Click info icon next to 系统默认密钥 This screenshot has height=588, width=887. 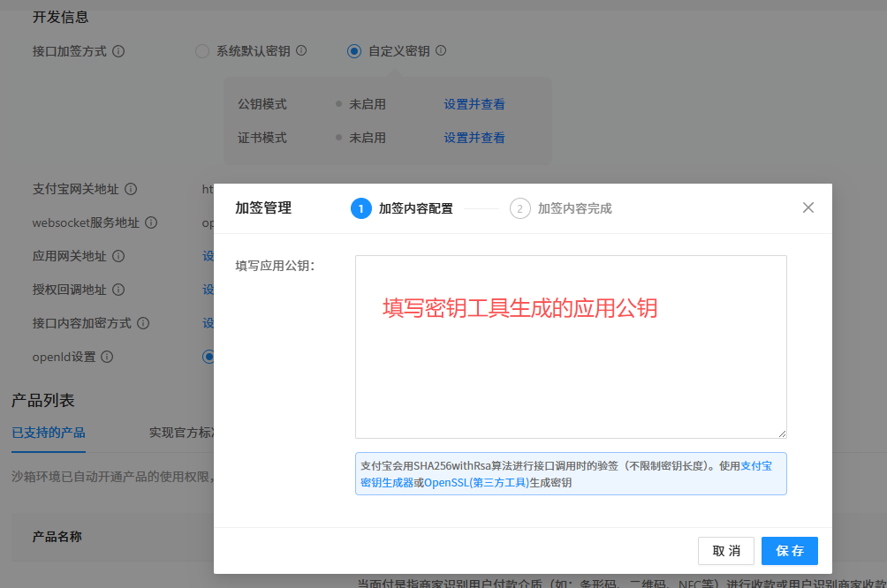(x=301, y=51)
